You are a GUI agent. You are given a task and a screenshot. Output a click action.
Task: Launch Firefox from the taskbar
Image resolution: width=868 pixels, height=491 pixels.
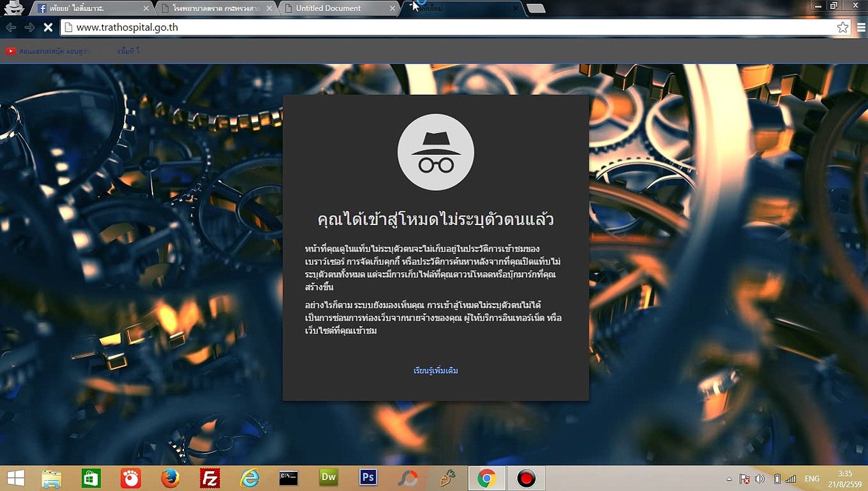170,479
